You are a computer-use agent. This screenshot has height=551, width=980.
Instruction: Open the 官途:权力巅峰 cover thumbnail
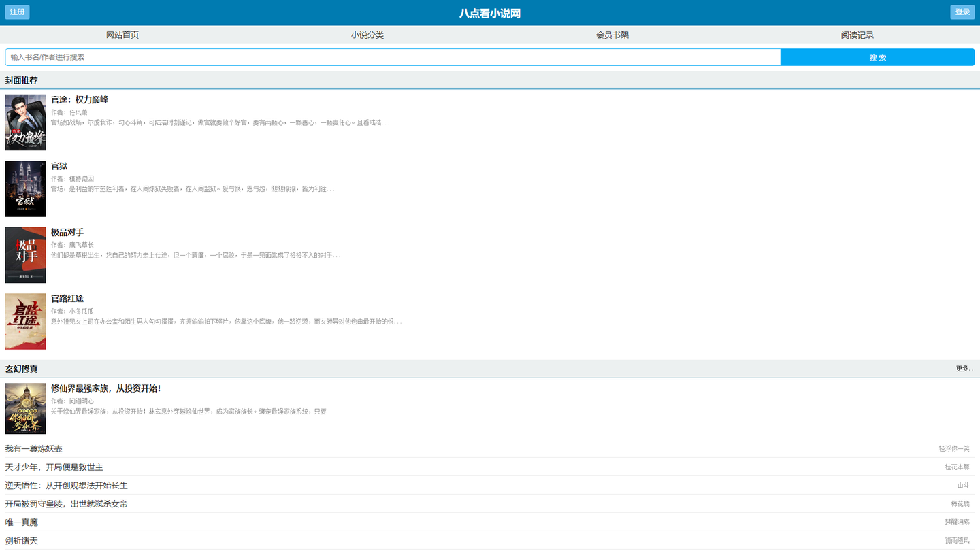25,122
